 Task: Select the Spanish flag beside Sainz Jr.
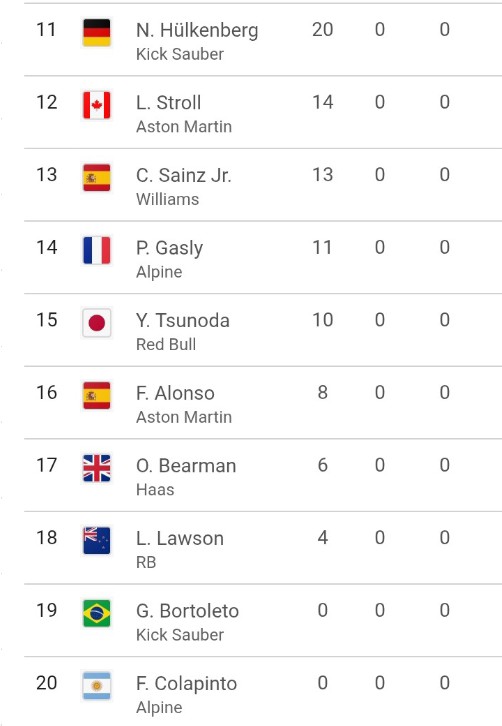click(96, 178)
